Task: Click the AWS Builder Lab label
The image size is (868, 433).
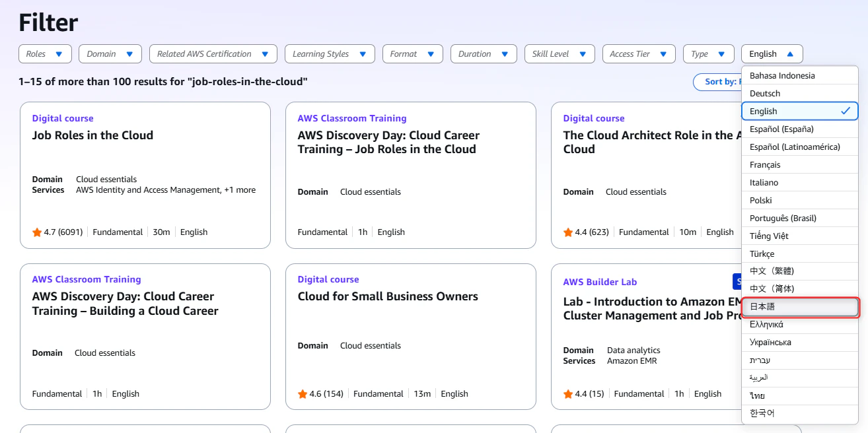Action: point(600,282)
